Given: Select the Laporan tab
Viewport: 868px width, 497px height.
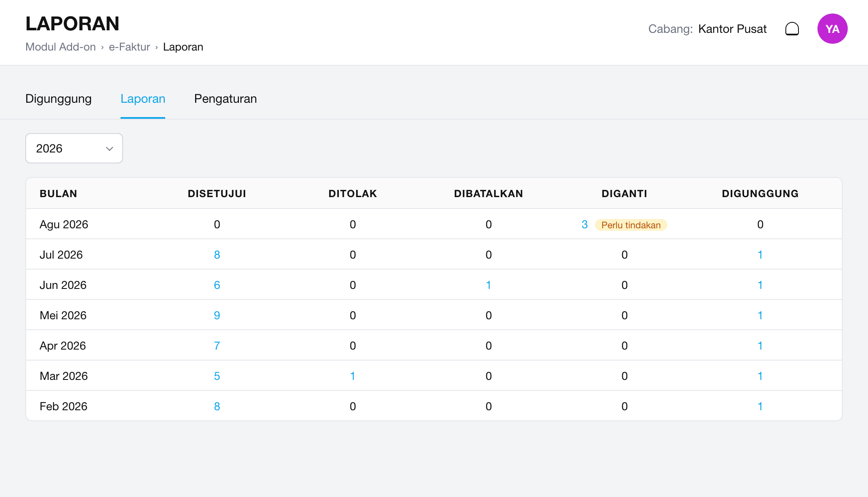Looking at the screenshot, I should pos(143,99).
